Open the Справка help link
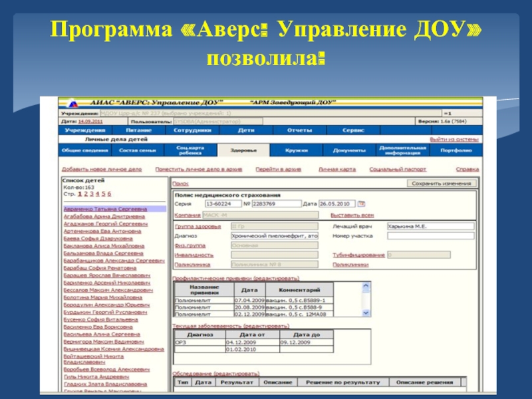532x399 pixels. tap(467, 170)
